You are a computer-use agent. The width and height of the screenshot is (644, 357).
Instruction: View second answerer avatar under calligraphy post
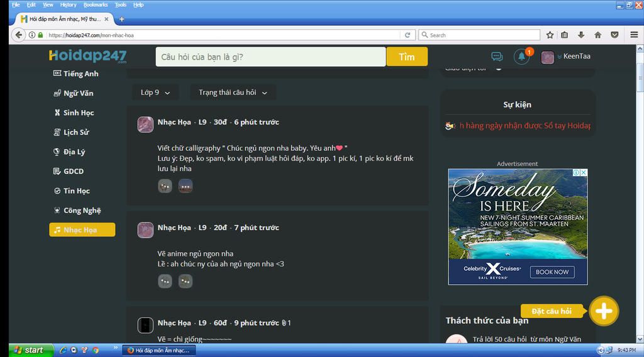186,186
